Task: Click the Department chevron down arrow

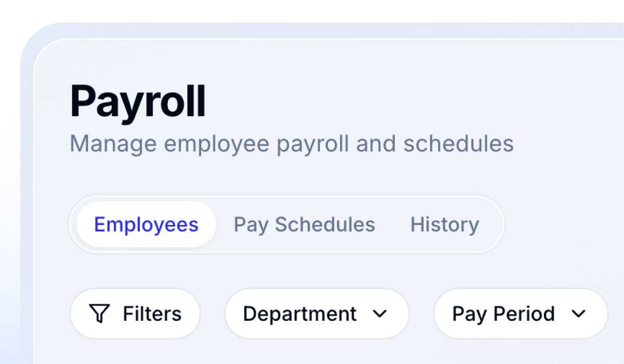Action: click(380, 314)
